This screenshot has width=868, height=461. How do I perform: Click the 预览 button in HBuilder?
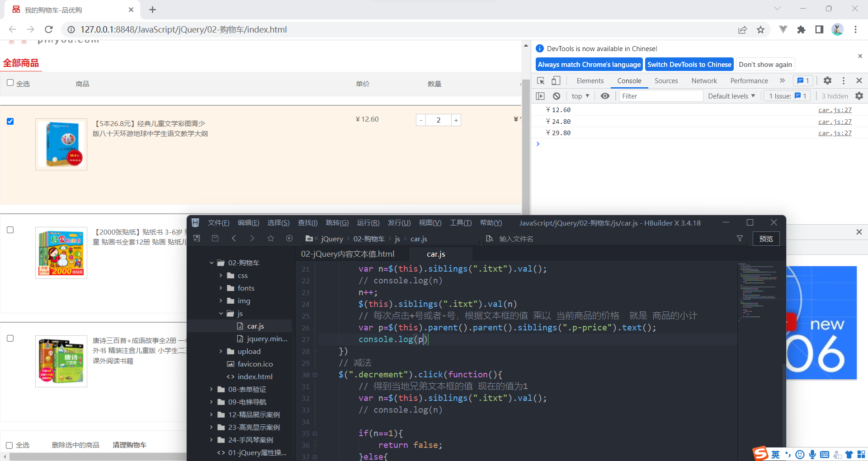[x=765, y=239]
